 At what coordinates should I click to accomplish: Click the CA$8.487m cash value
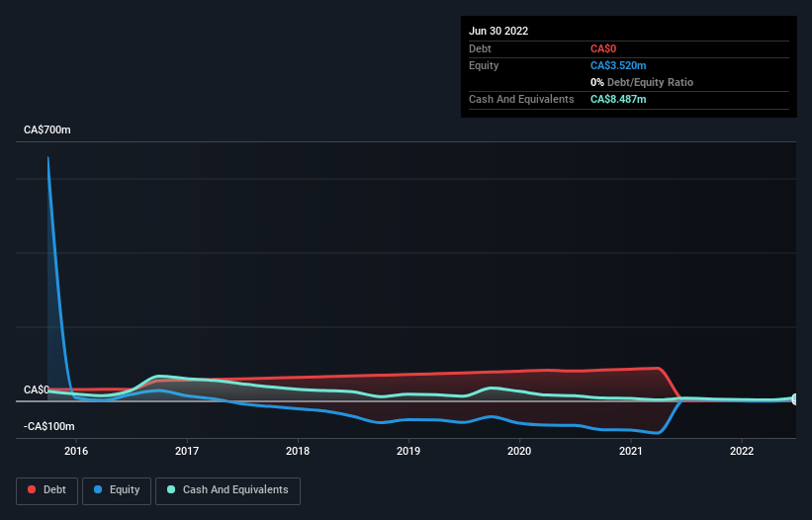618,99
